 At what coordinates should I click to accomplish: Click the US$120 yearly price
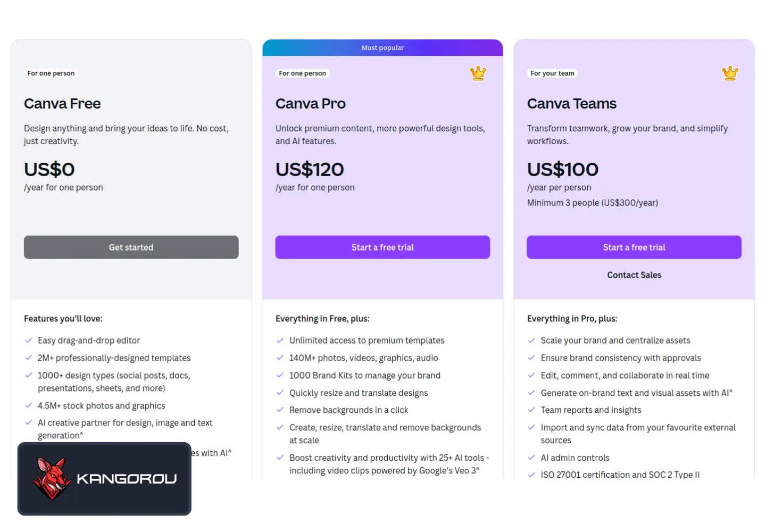click(x=310, y=170)
